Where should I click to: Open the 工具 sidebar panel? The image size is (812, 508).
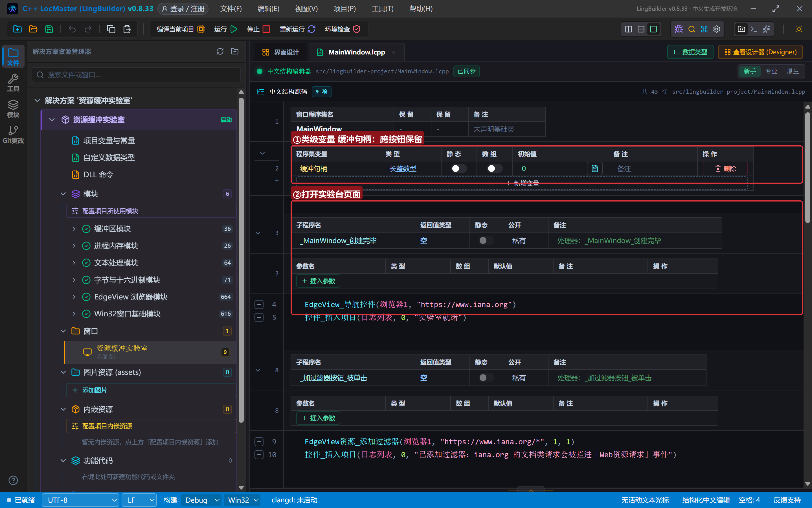(x=13, y=83)
